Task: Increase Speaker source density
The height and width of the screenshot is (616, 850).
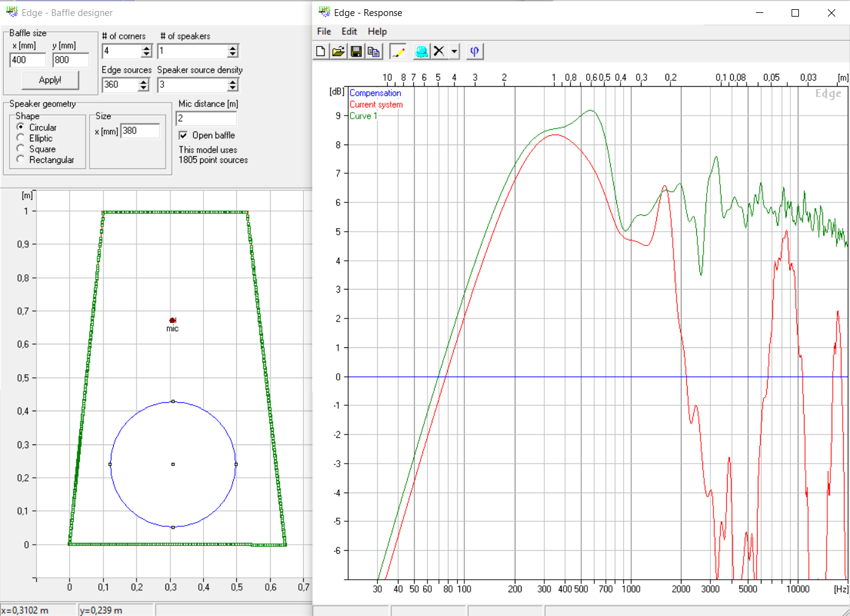Action: click(232, 82)
